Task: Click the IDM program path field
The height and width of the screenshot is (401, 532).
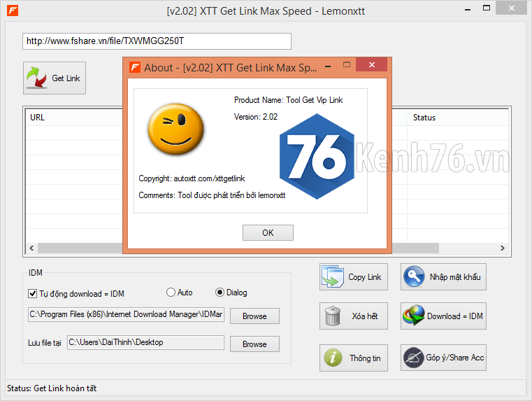Action: click(126, 314)
